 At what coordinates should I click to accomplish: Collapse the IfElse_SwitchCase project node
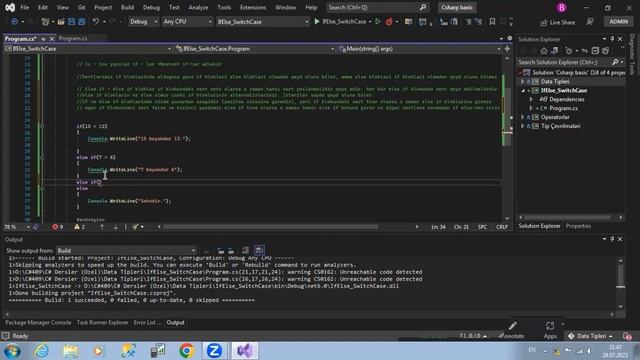pos(523,91)
